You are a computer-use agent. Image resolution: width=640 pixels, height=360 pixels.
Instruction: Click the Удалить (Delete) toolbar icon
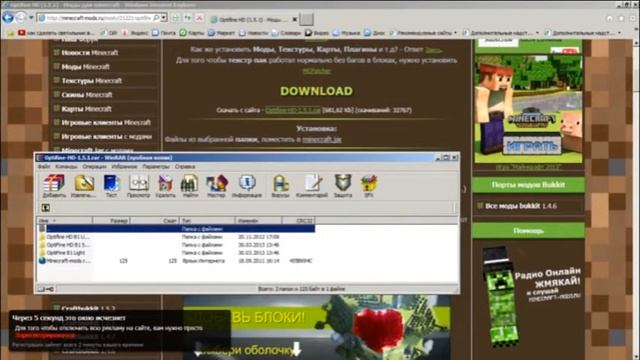tap(165, 186)
